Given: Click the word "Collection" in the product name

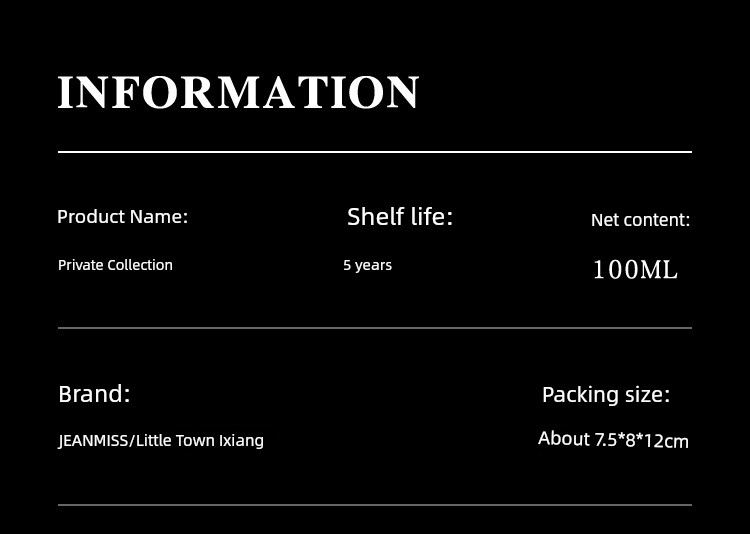Looking at the screenshot, I should pos(140,265).
